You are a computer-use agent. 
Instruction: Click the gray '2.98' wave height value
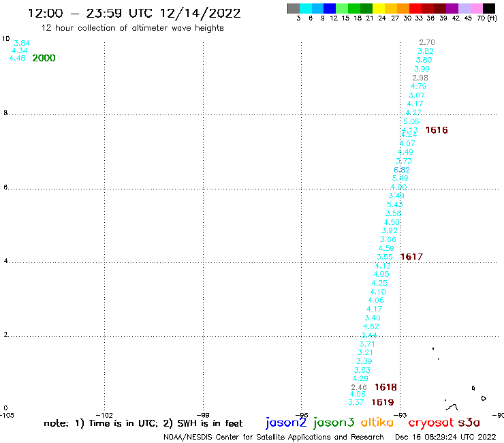[420, 78]
